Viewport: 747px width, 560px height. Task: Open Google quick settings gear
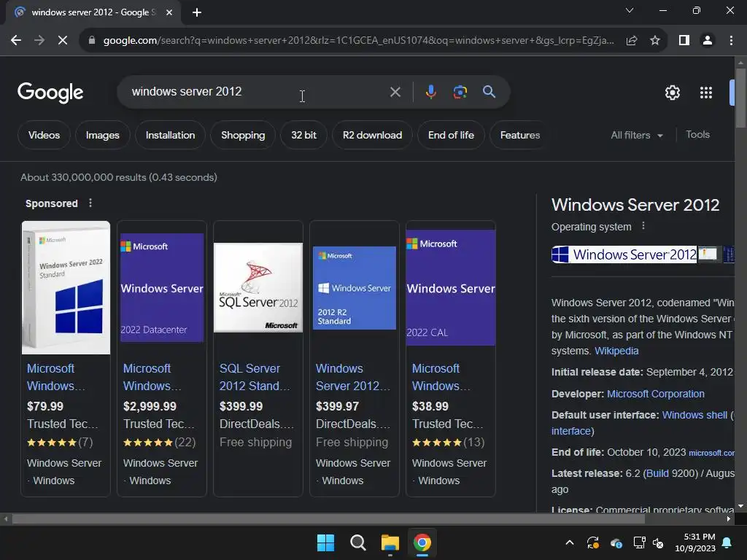[672, 93]
